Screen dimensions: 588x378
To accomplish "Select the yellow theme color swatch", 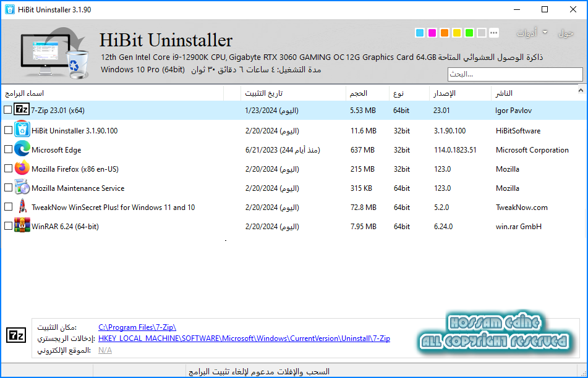I will pyautogui.click(x=457, y=33).
